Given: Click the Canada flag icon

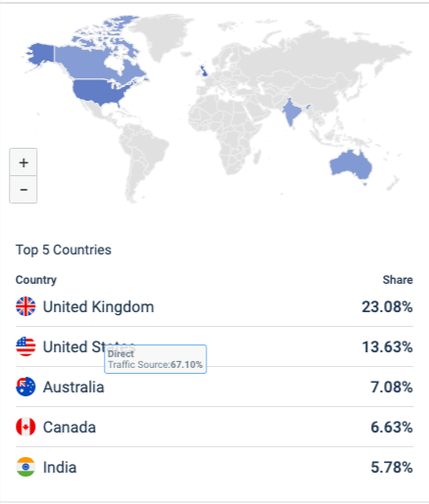Looking at the screenshot, I should 25,427.
